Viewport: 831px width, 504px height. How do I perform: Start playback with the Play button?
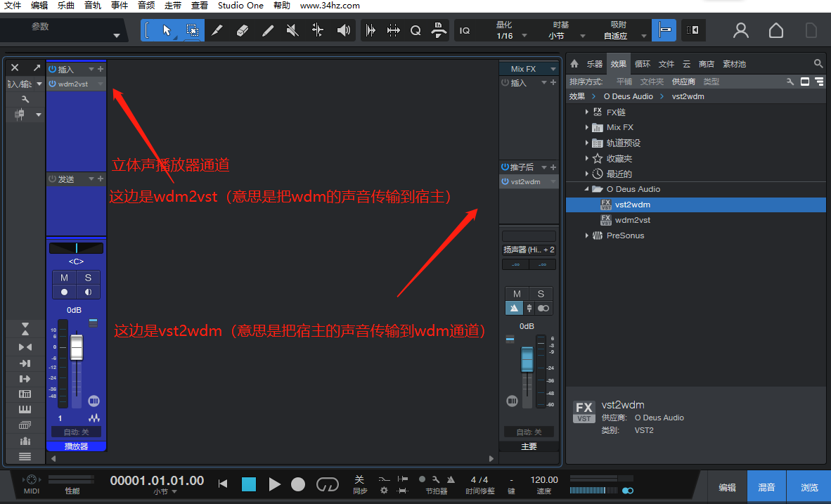275,484
